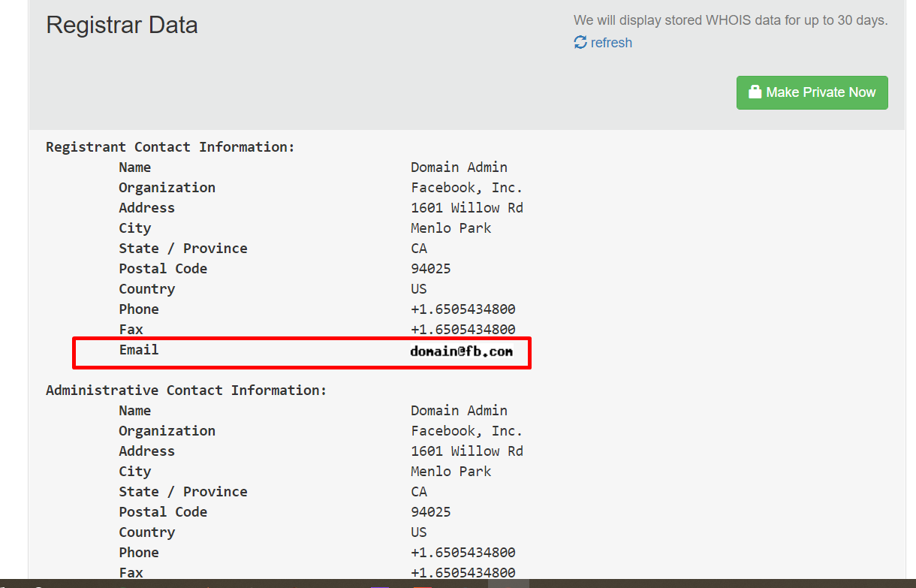Click the Registrant Email label

[x=139, y=350]
